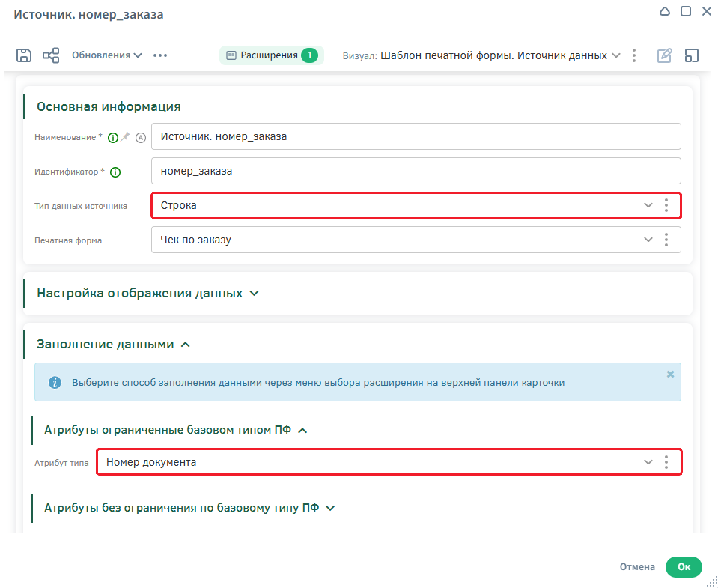Click the three-dots more actions icon
Viewport: 718px width, 588px height.
[160, 55]
